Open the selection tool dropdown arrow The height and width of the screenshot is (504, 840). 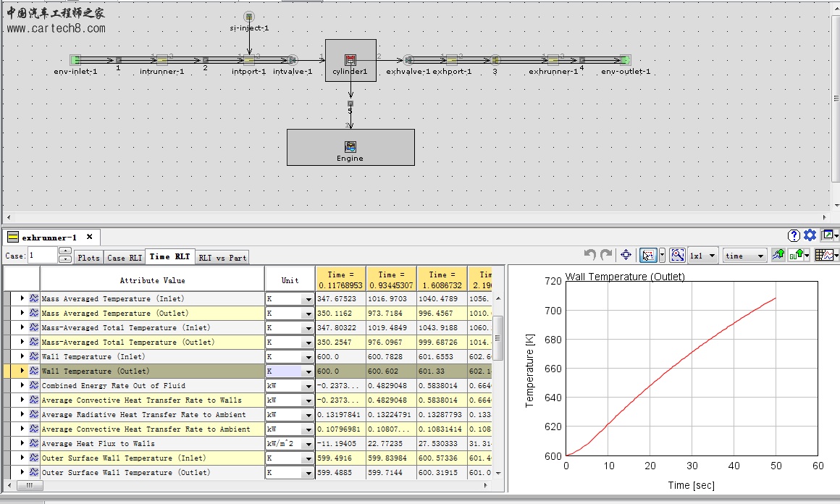tap(662, 255)
